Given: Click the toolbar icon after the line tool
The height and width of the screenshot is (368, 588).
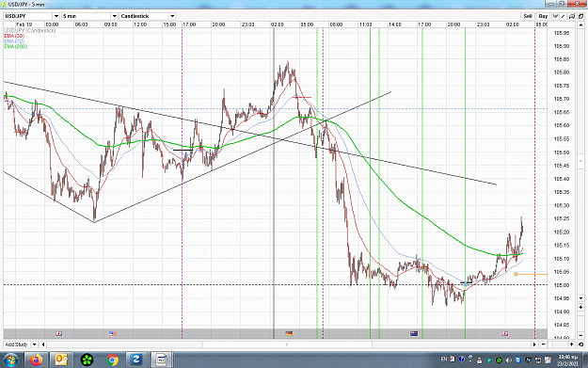Looking at the screenshot, I should coord(571,16).
